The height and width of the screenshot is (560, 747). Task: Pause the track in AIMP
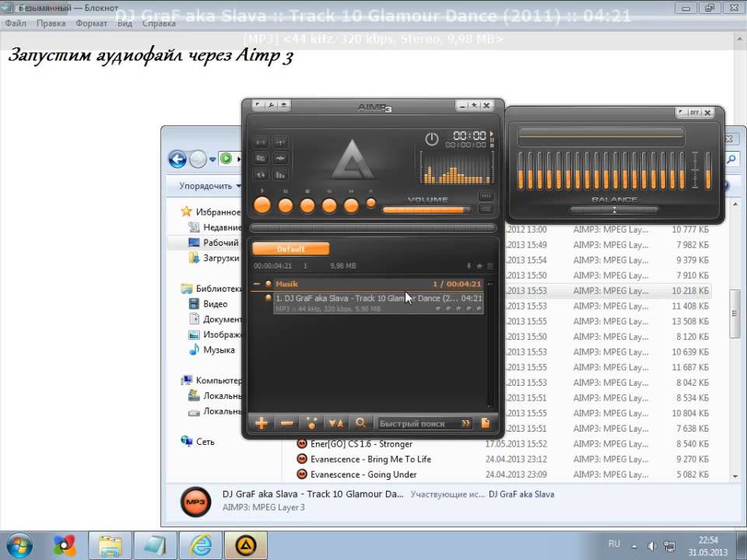click(x=286, y=205)
